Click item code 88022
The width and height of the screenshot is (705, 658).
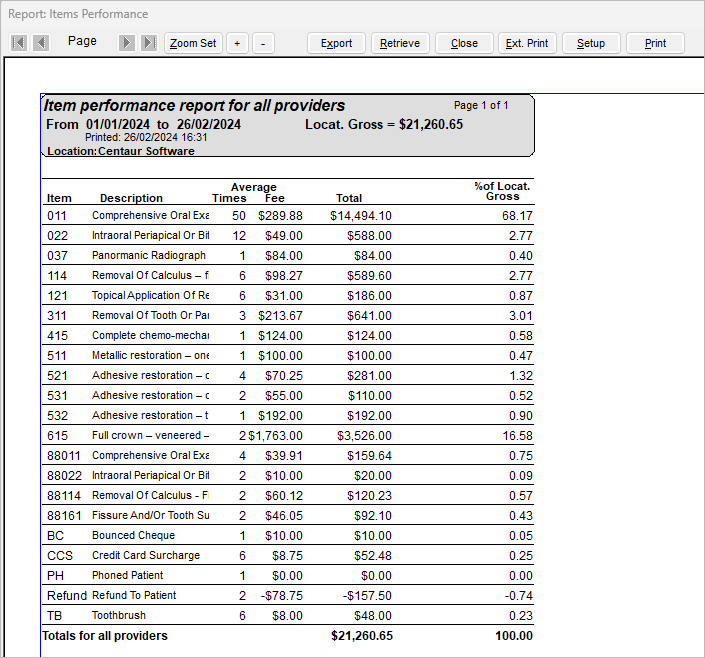64,476
